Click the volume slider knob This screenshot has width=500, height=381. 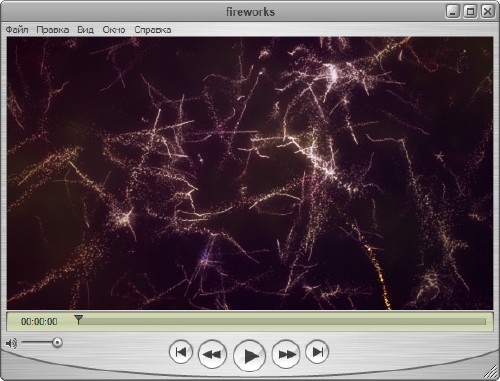click(x=57, y=342)
